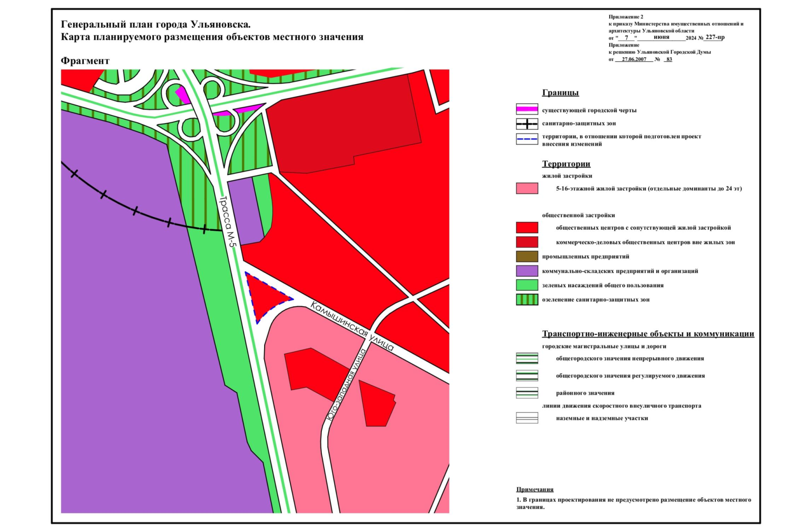
Task: Select the регулируемого движения road legend symbol
Action: (527, 376)
